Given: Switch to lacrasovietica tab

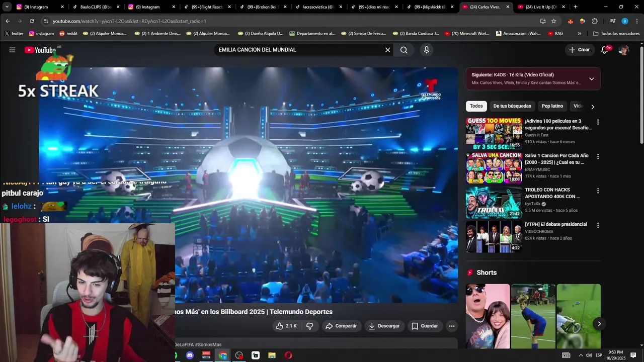Looking at the screenshot, I should point(318,7).
